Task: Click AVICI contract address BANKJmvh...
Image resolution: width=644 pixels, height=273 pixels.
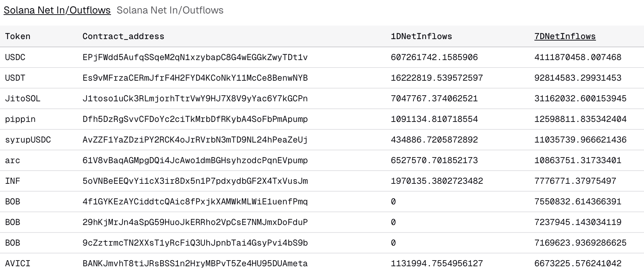Action: tap(195, 263)
